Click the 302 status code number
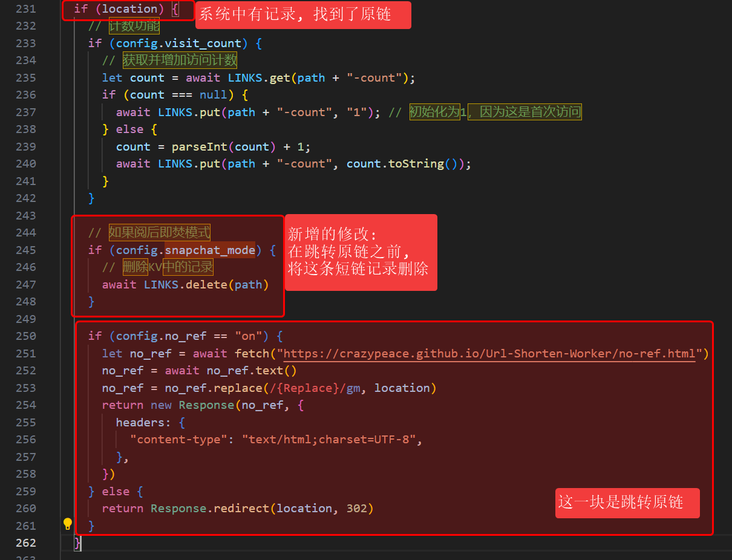Image resolution: width=732 pixels, height=560 pixels. coord(356,509)
